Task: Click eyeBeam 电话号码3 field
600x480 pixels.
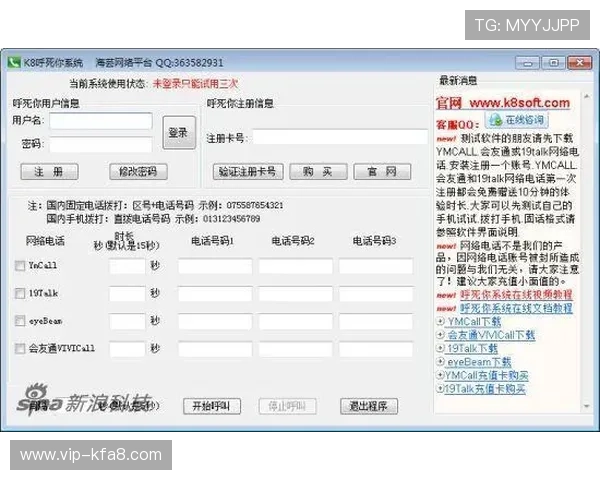Action: click(376, 322)
